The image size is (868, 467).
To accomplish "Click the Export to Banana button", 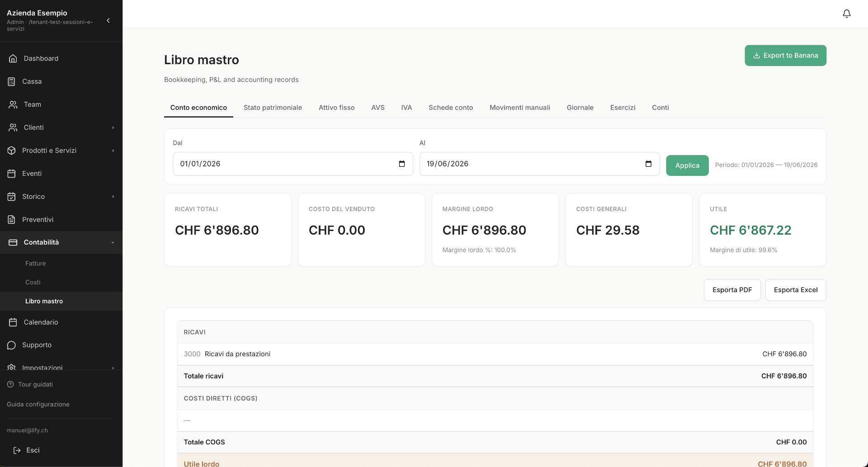I will (x=785, y=55).
